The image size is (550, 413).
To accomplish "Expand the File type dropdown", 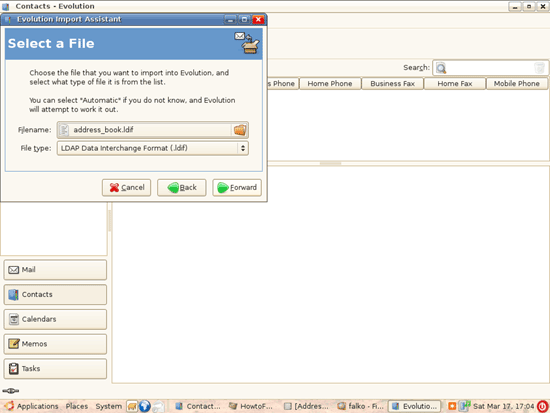I will click(x=153, y=148).
